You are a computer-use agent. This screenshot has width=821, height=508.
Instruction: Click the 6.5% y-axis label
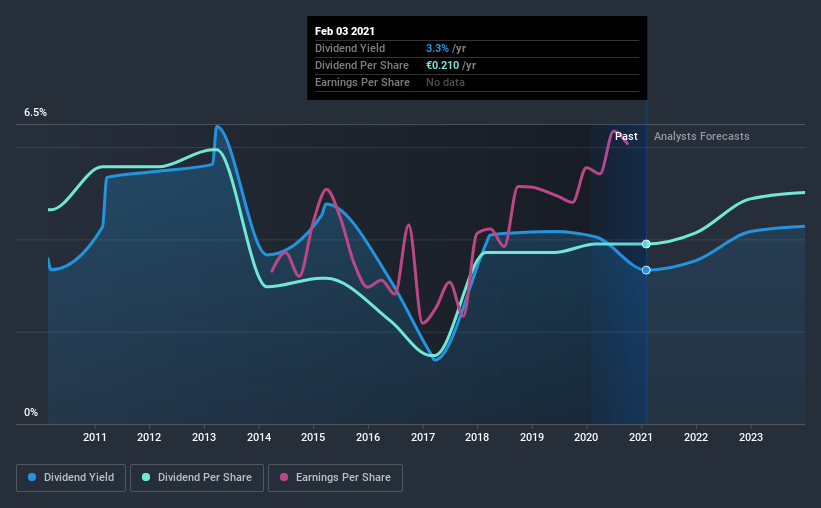[x=35, y=113]
